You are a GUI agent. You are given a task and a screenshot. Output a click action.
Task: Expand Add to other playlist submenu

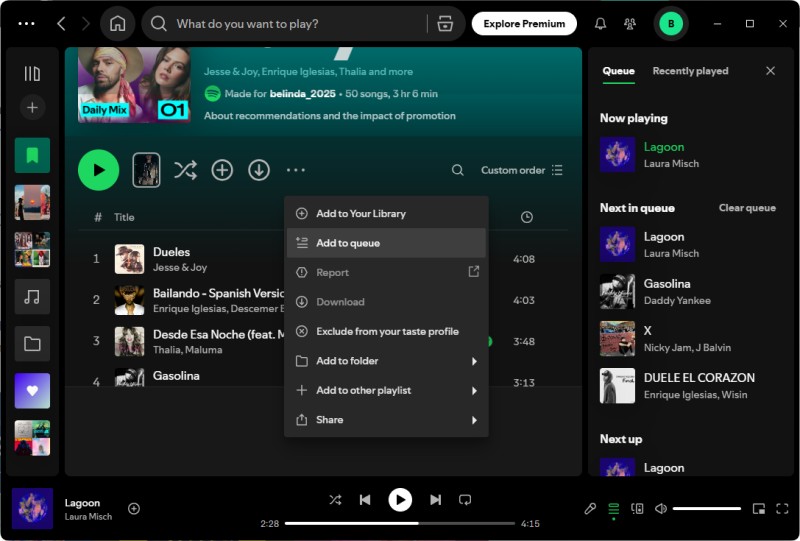pos(386,390)
